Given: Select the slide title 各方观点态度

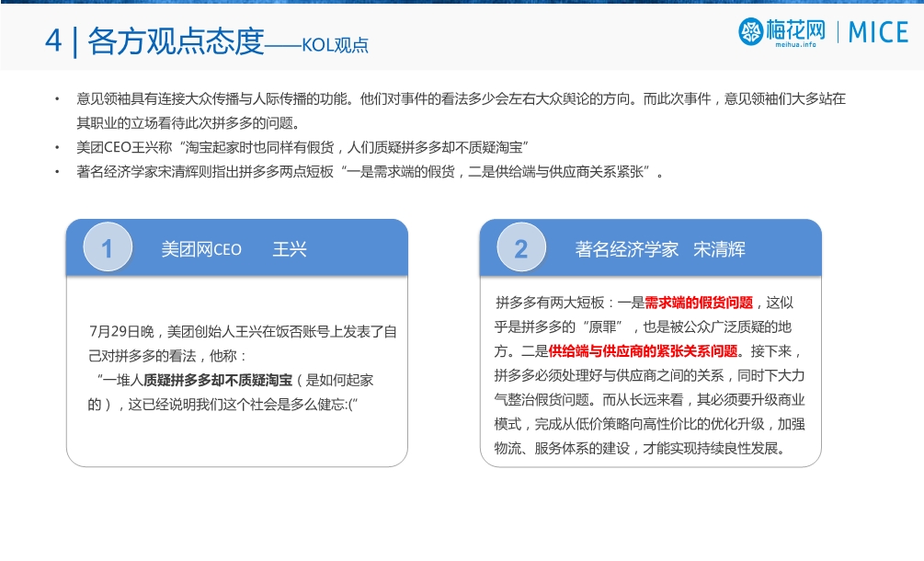Looking at the screenshot, I should pos(176,41).
